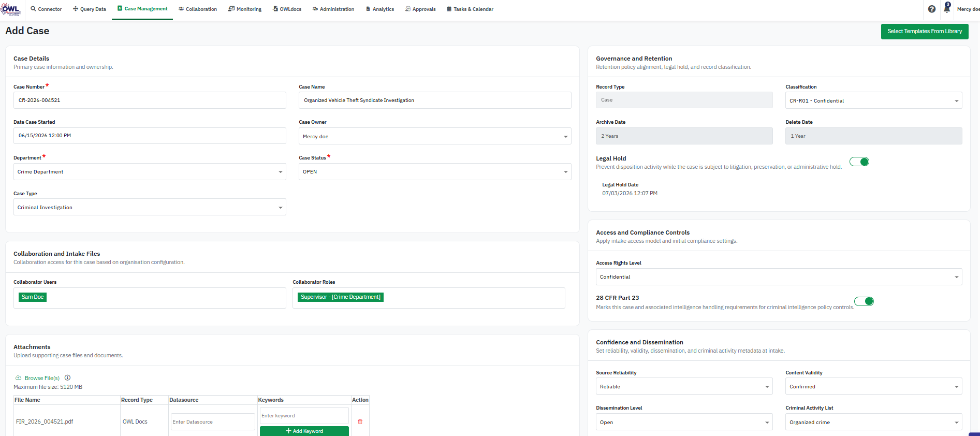Click the Approvals icon
The height and width of the screenshot is (436, 980).
point(408,9)
